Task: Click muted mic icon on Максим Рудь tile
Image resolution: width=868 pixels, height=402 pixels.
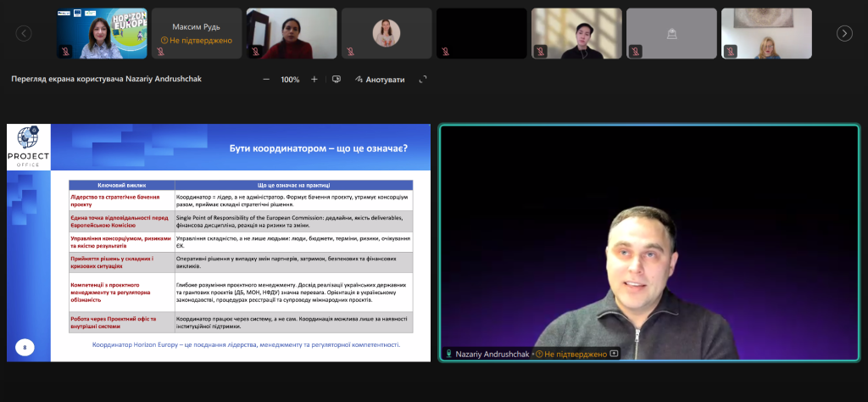Action: point(161,51)
